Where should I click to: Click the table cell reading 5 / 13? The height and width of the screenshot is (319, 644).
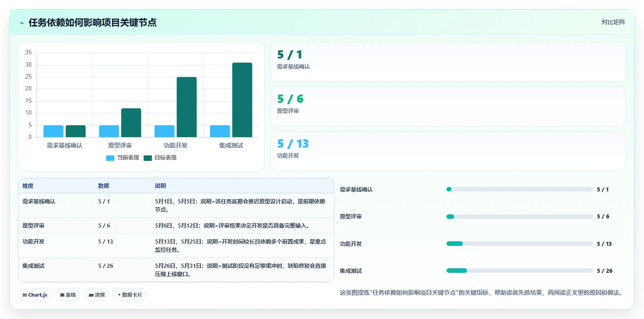pos(106,242)
